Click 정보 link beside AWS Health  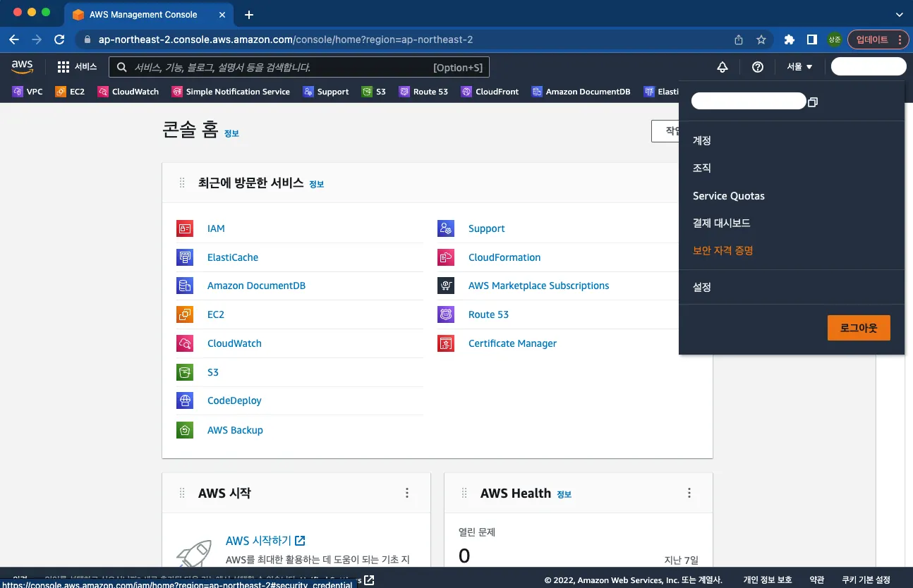click(x=564, y=494)
